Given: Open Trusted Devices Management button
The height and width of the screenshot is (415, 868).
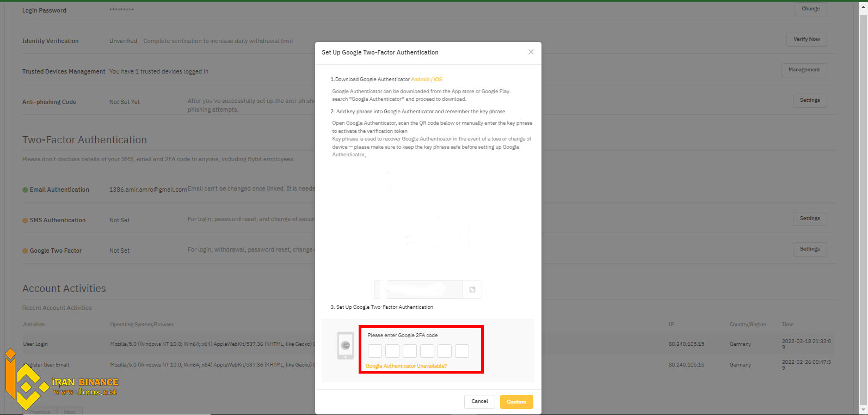Looking at the screenshot, I should [804, 70].
